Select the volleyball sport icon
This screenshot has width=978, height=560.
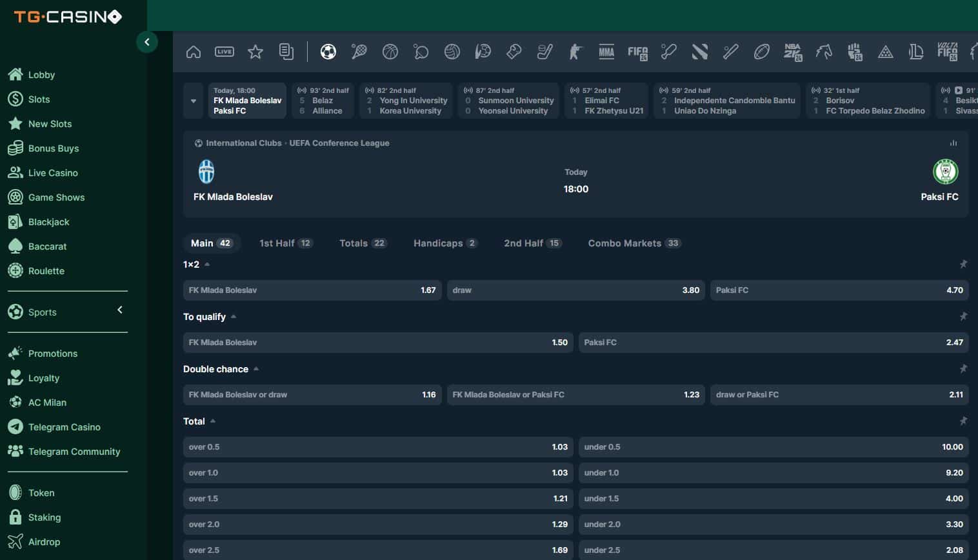452,52
